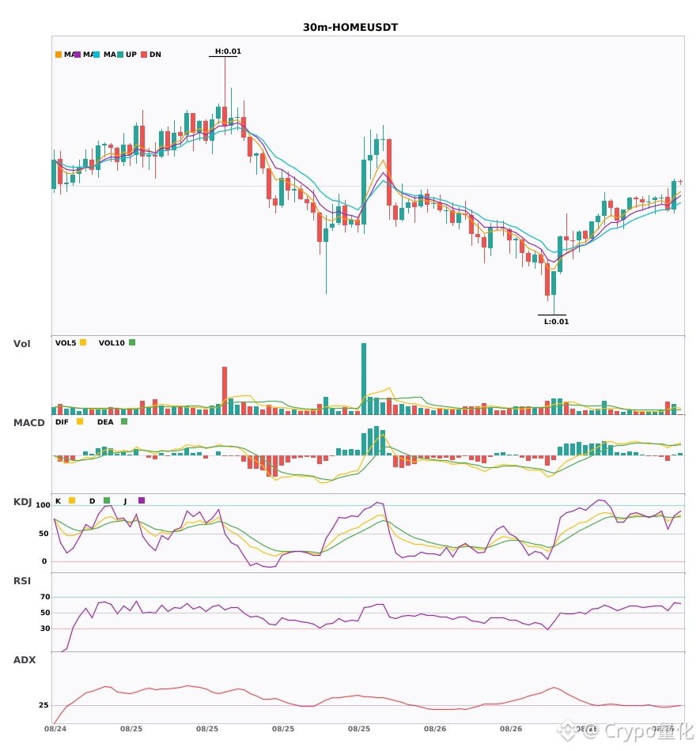This screenshot has height=751, width=700.
Task: Click the 0 value on KDJ axis
Action: pyautogui.click(x=44, y=561)
